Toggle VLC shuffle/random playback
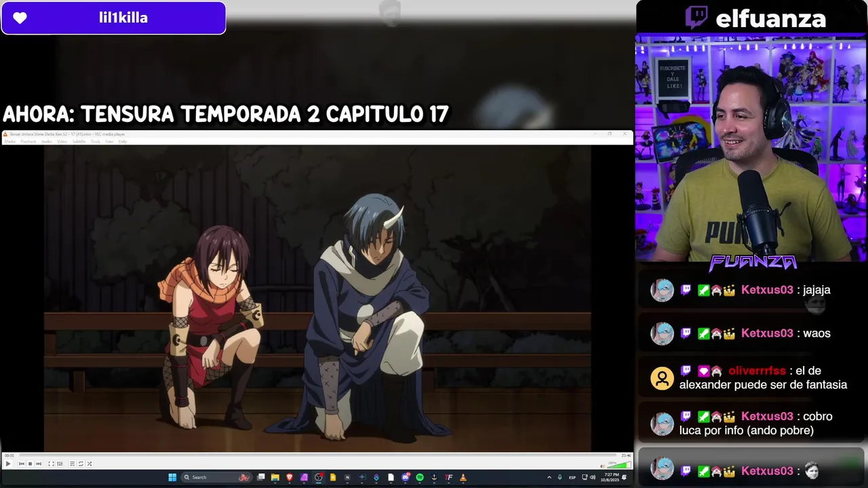868x488 pixels. point(90,464)
